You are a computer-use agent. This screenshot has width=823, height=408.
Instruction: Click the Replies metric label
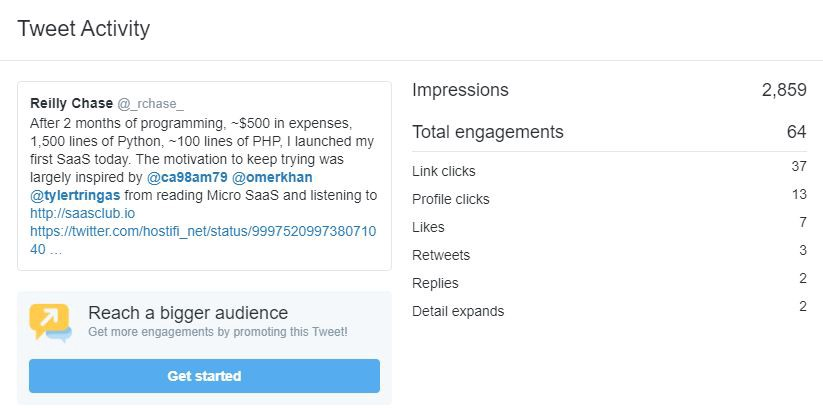pyautogui.click(x=435, y=283)
